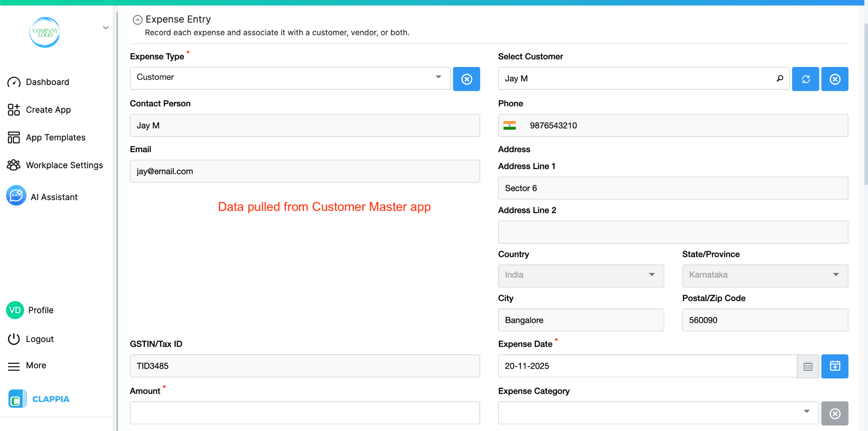Screen dimensions: 868x431
Task: Open the More menu in sidebar
Action: (x=14, y=366)
